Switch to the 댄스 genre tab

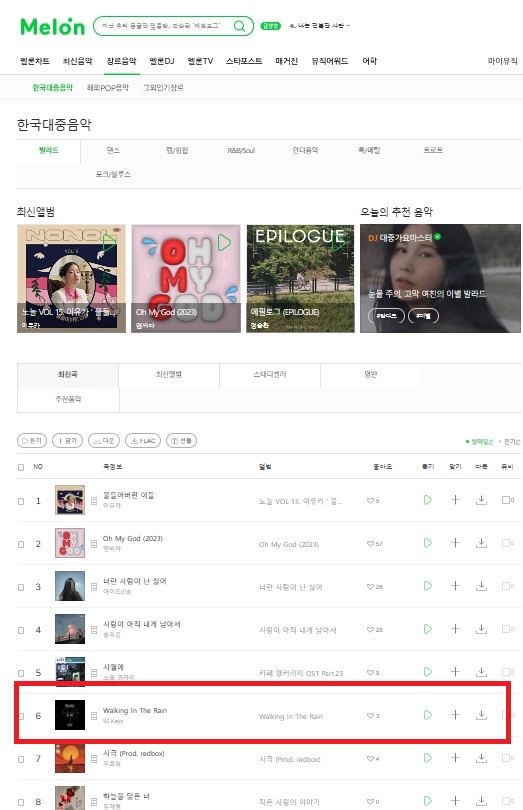click(113, 150)
